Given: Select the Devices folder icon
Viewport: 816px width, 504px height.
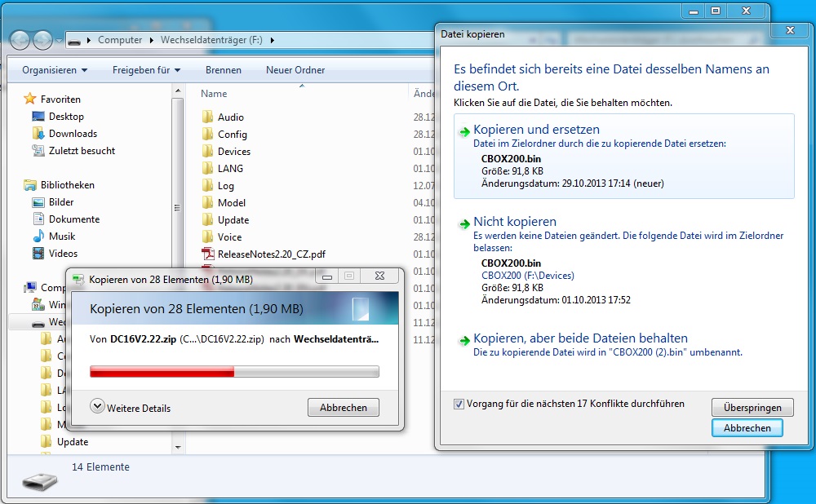Looking at the screenshot, I should click(207, 152).
